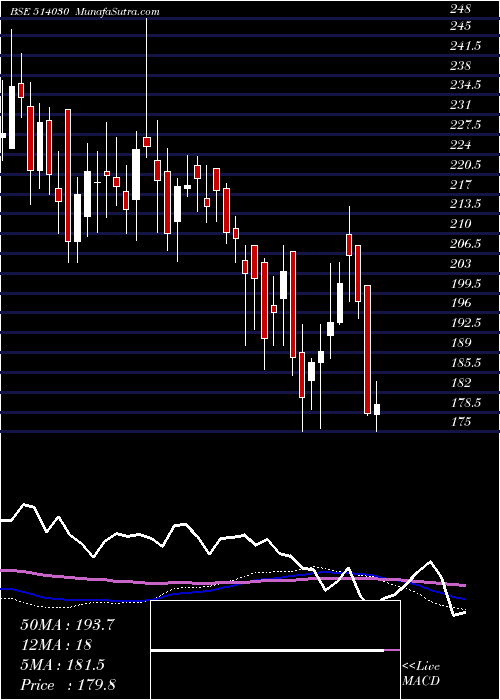Click the BSE 514030 ticker label
Image resolution: width=500 pixels, height=700 pixels.
click(40, 12)
